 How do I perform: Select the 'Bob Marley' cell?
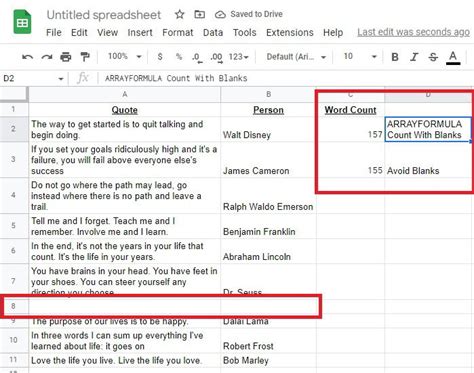click(x=268, y=360)
